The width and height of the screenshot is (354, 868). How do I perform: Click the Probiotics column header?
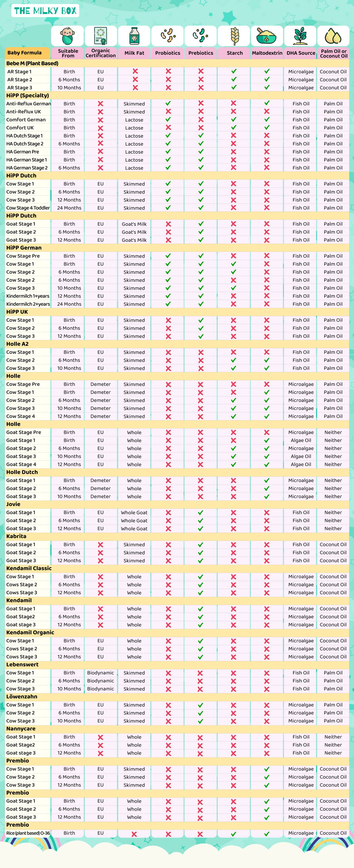click(x=167, y=53)
